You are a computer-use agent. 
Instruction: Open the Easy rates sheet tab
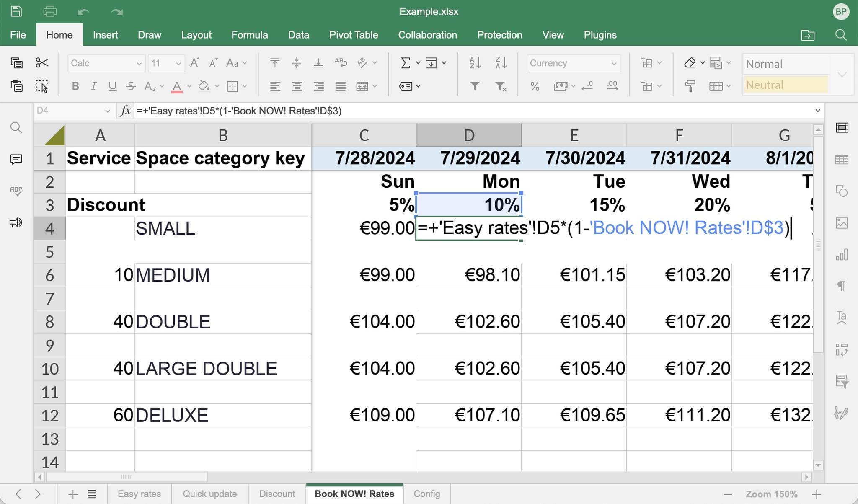(x=139, y=494)
